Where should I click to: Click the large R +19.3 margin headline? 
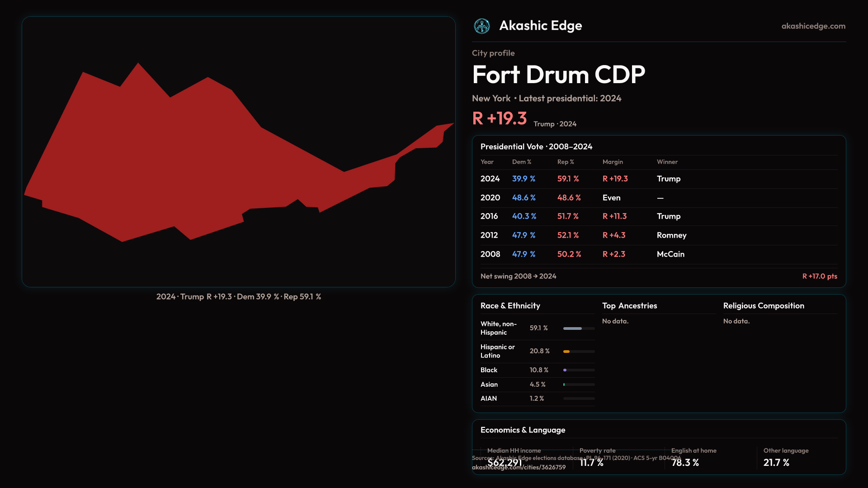[x=499, y=118]
